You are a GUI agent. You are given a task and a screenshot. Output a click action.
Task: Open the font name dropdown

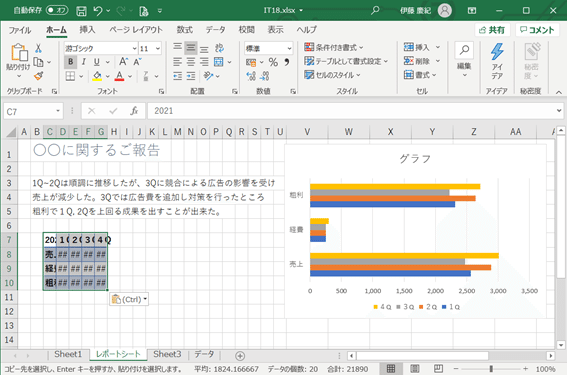pos(135,48)
